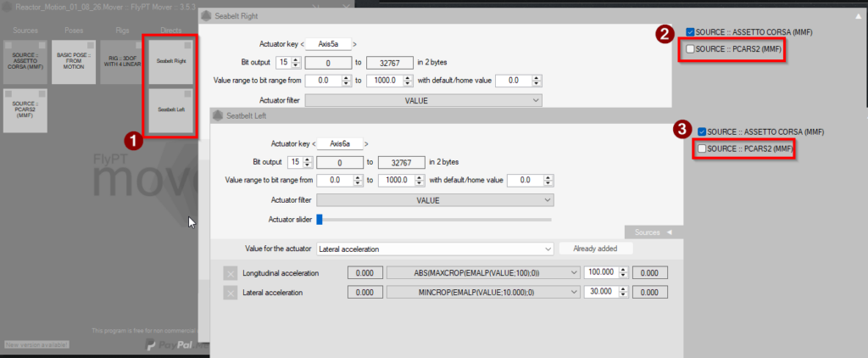868x358 pixels.
Task: Click the 1000.0 range field in Seabelt Right
Action: (x=389, y=81)
